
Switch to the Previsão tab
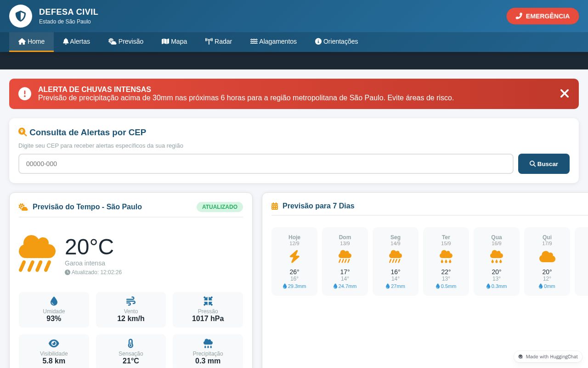click(x=126, y=41)
